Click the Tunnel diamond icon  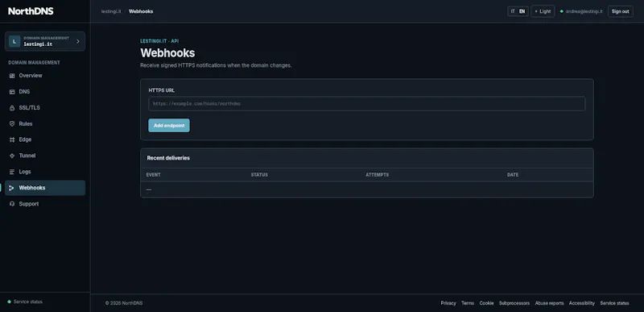[x=12, y=156]
